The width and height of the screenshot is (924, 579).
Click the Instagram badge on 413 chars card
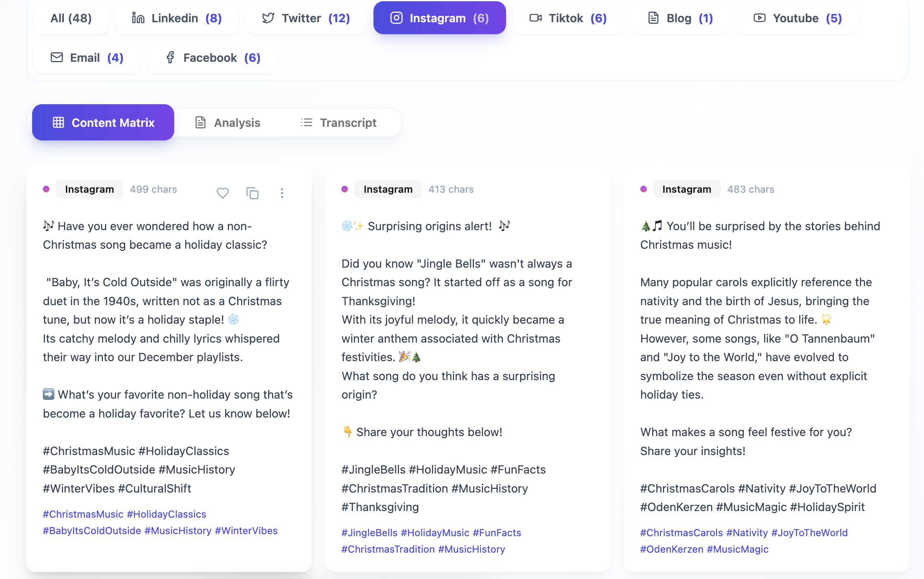click(388, 189)
